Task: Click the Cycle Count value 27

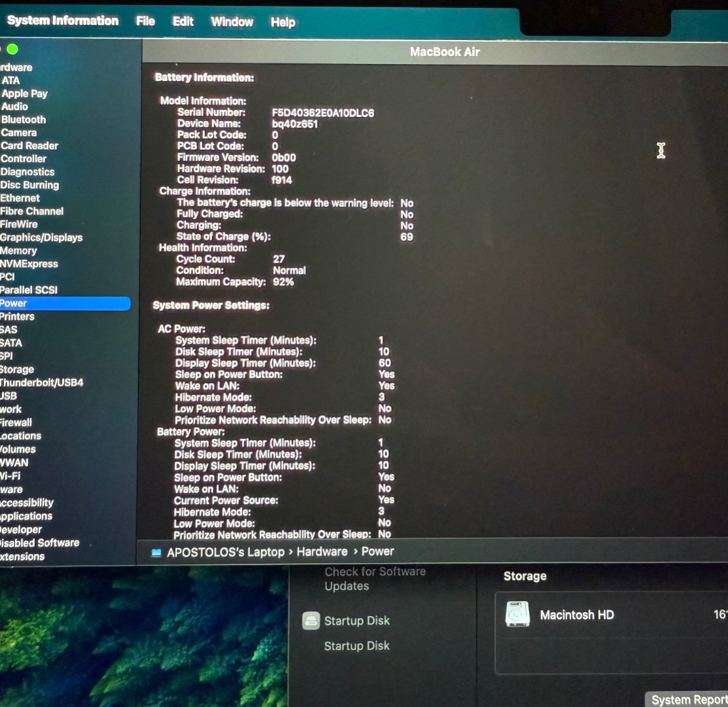Action: coord(279,259)
